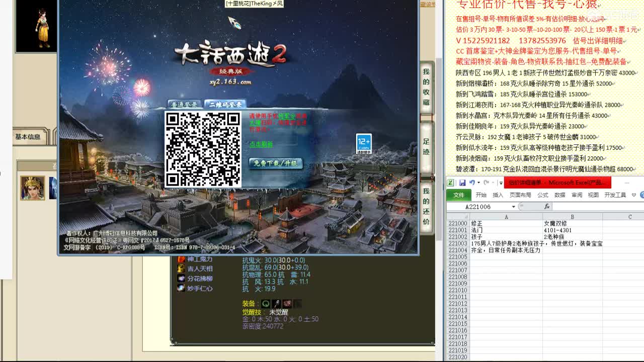Click the select-all corner in Excel

click(458, 217)
